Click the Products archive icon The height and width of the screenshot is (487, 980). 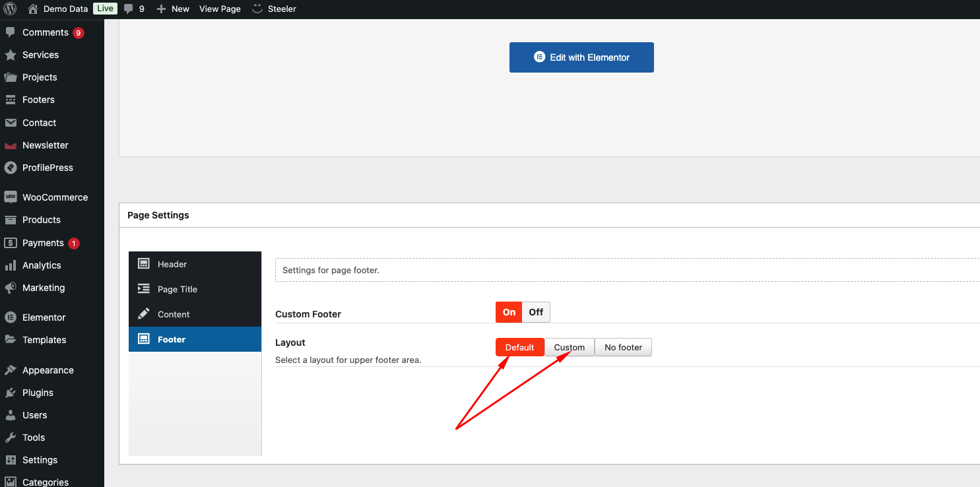[x=11, y=220]
